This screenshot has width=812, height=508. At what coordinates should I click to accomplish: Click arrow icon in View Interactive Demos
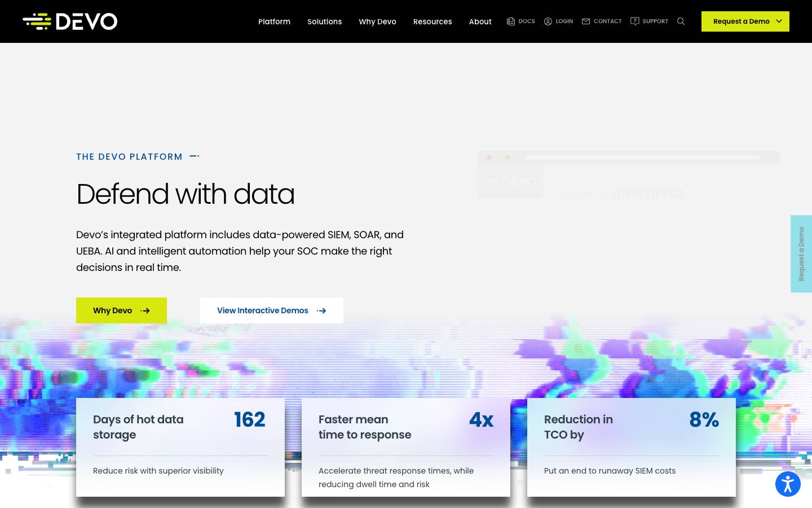pos(321,311)
